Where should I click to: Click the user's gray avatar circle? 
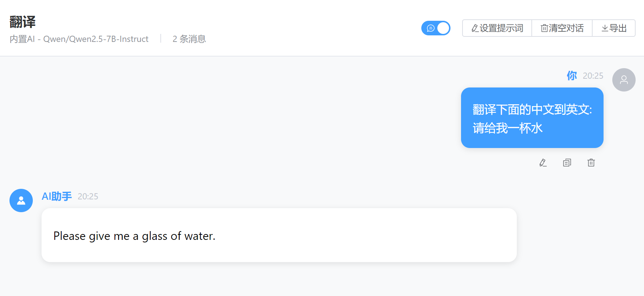click(624, 79)
